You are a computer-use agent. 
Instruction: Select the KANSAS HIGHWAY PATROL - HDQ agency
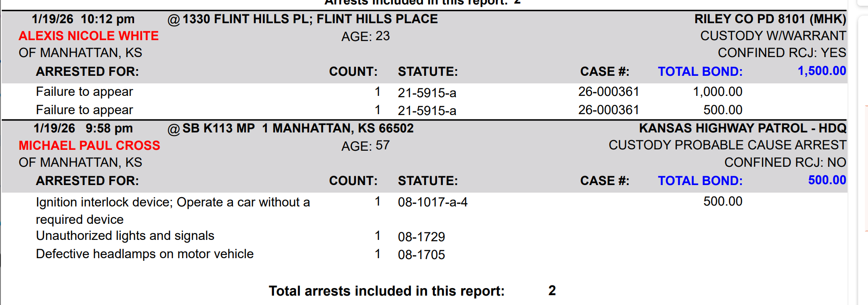742,128
